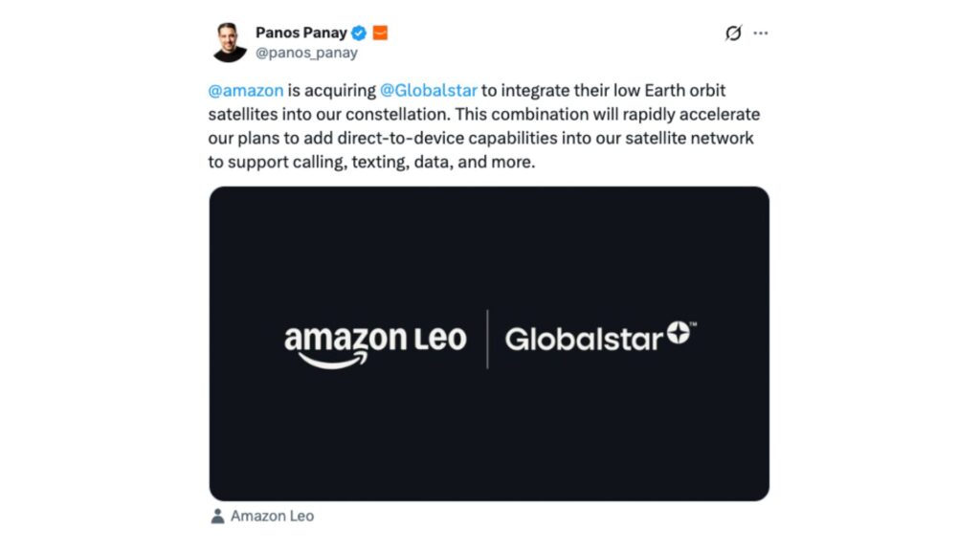Click the blue verified badge beside Panos Panay
The height and width of the screenshot is (551, 980).
(356, 32)
